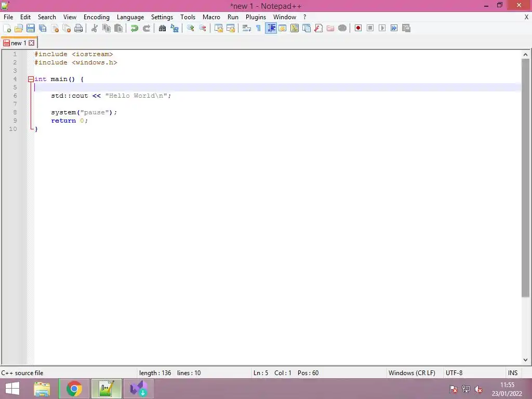This screenshot has width=532, height=399.
Task: Click Run a Macro Multiple Times icon
Action: (394, 28)
